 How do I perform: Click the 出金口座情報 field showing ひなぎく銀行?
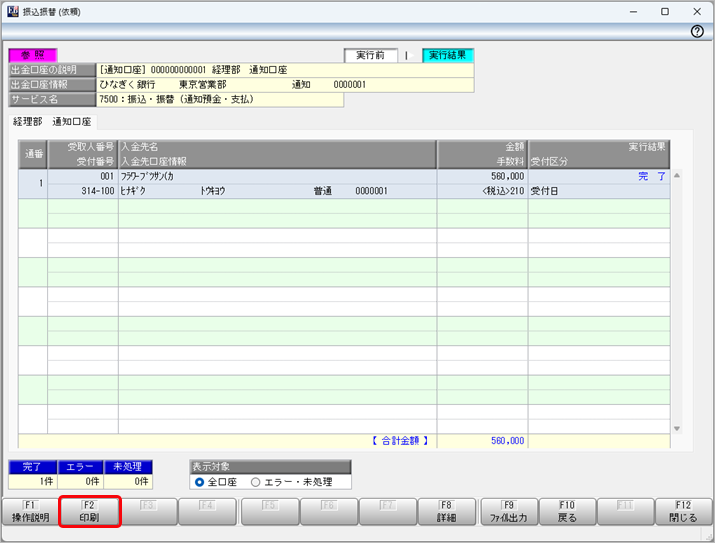point(285,84)
